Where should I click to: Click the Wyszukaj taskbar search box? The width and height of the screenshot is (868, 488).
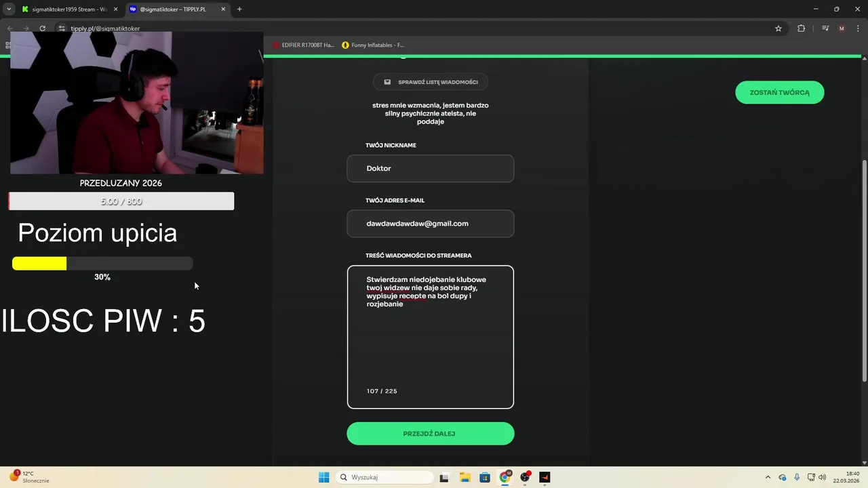click(384, 477)
